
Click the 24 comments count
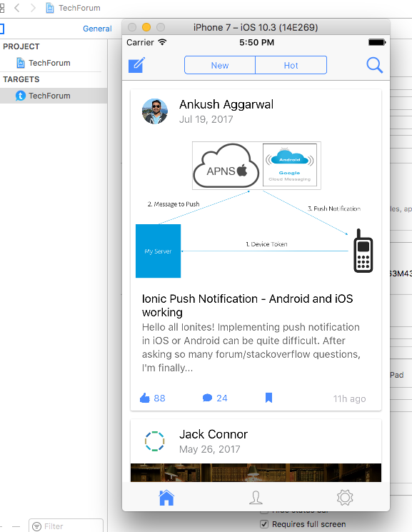(x=222, y=398)
